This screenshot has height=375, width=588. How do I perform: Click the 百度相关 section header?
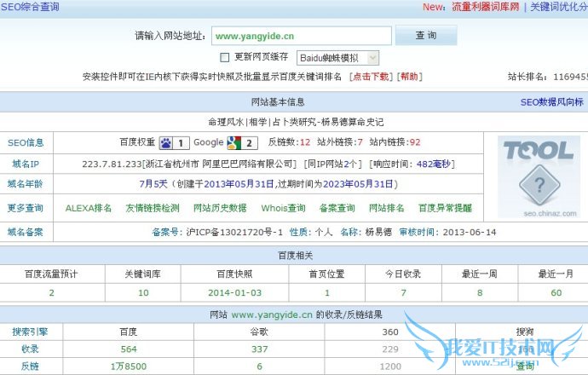tap(296, 256)
